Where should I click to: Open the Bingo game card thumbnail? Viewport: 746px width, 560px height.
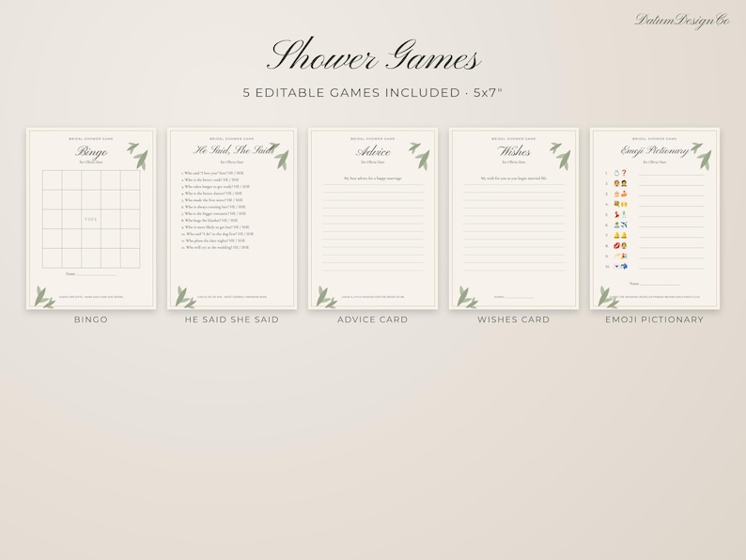click(x=91, y=219)
